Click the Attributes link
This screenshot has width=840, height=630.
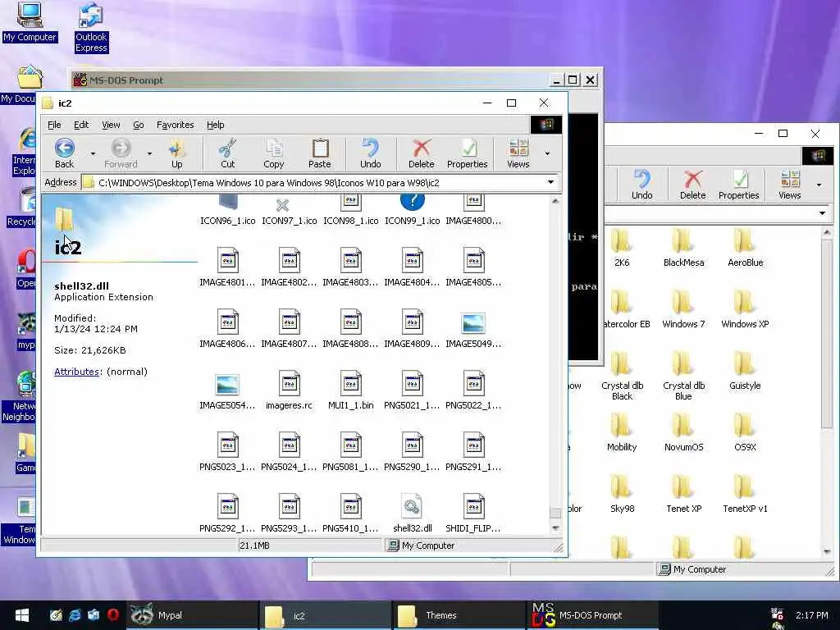pos(76,372)
